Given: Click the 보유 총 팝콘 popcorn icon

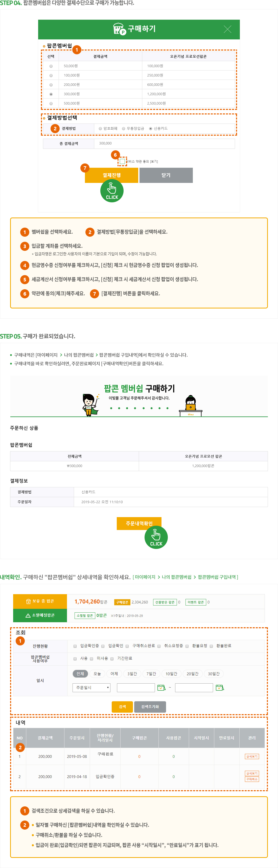Looking at the screenshot, I should coord(28,601).
